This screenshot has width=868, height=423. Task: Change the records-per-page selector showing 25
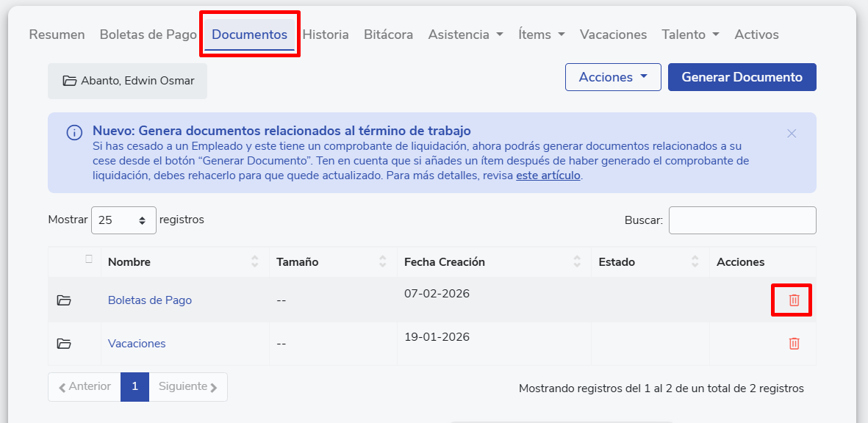point(123,220)
